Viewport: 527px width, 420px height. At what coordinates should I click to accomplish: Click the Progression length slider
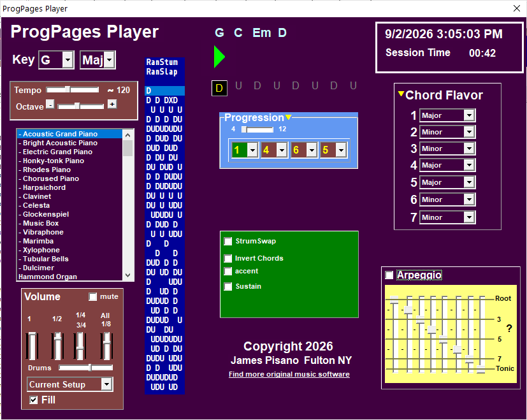pyautogui.click(x=257, y=129)
